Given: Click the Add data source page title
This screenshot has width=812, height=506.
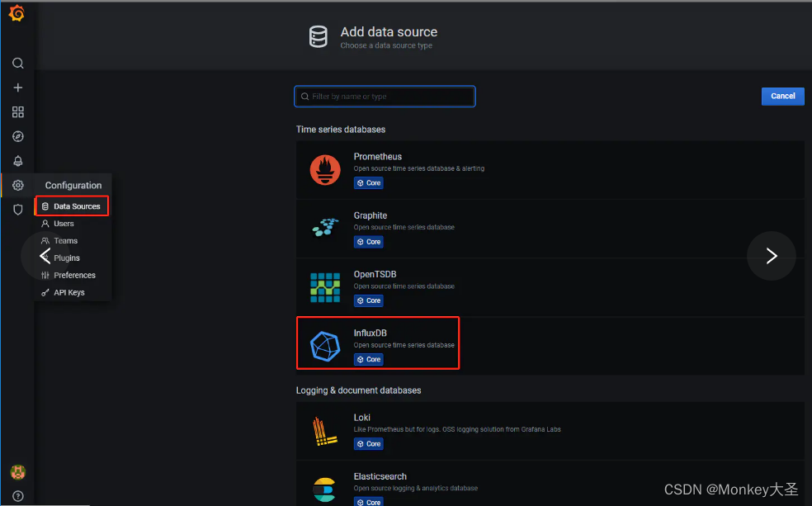Looking at the screenshot, I should tap(389, 31).
